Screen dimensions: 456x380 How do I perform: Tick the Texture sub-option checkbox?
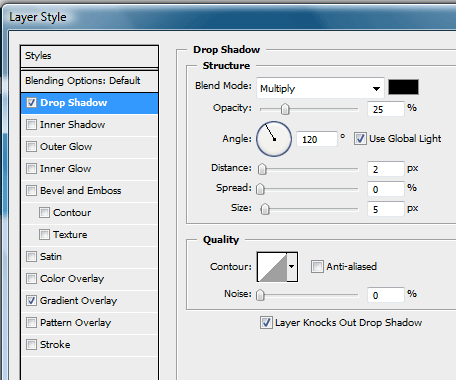coord(44,235)
